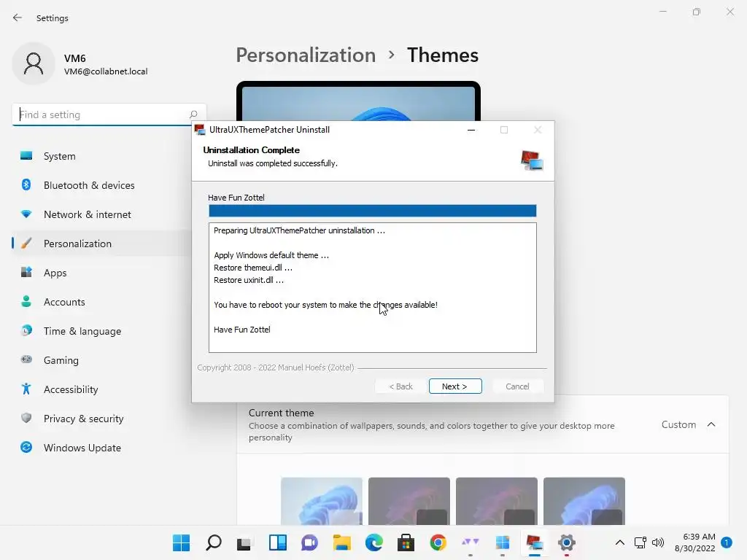
Task: Open File Explorer from taskbar
Action: click(342, 542)
